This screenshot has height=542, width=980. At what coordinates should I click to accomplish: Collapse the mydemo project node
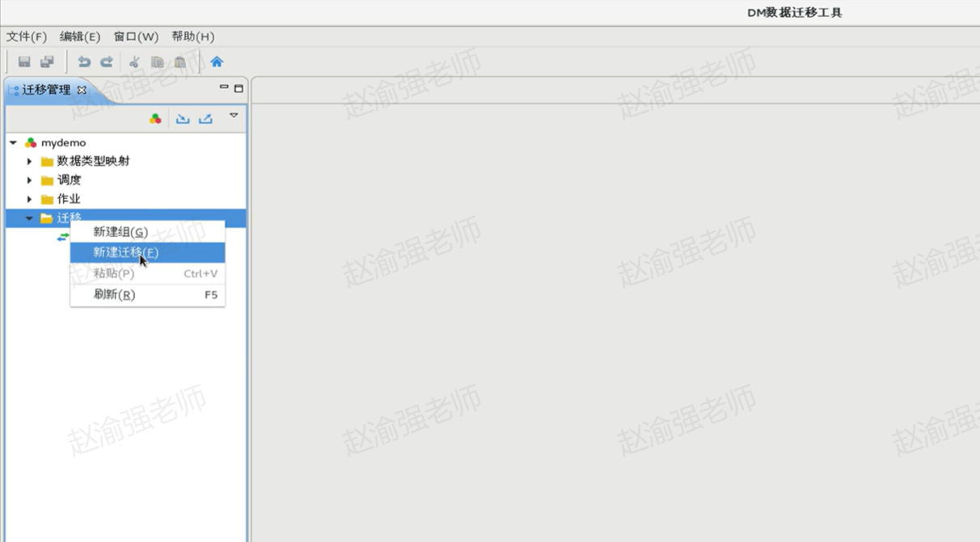pyautogui.click(x=13, y=142)
